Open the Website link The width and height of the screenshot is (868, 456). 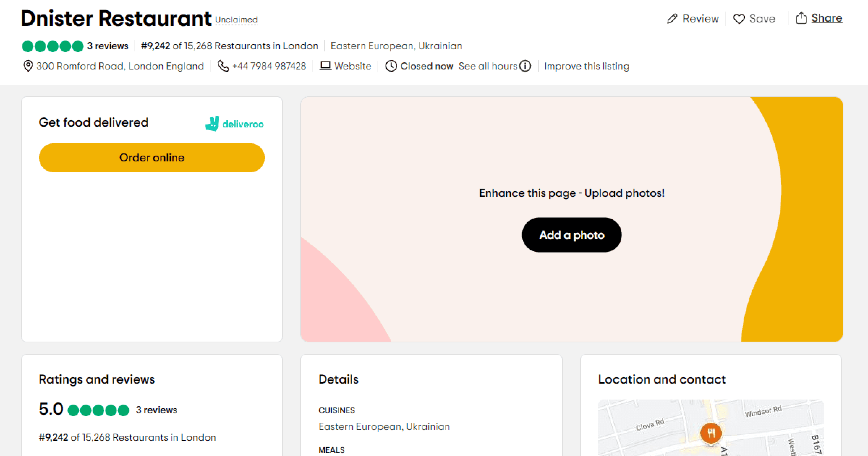353,66
